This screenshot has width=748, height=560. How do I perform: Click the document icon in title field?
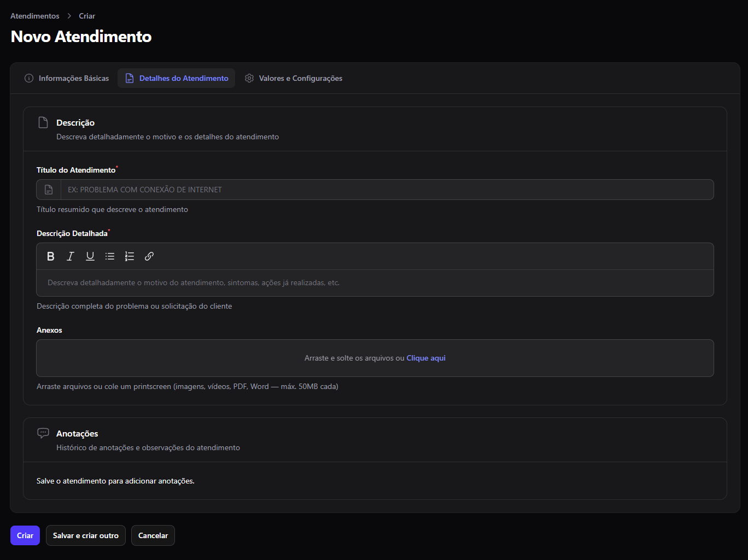click(49, 190)
